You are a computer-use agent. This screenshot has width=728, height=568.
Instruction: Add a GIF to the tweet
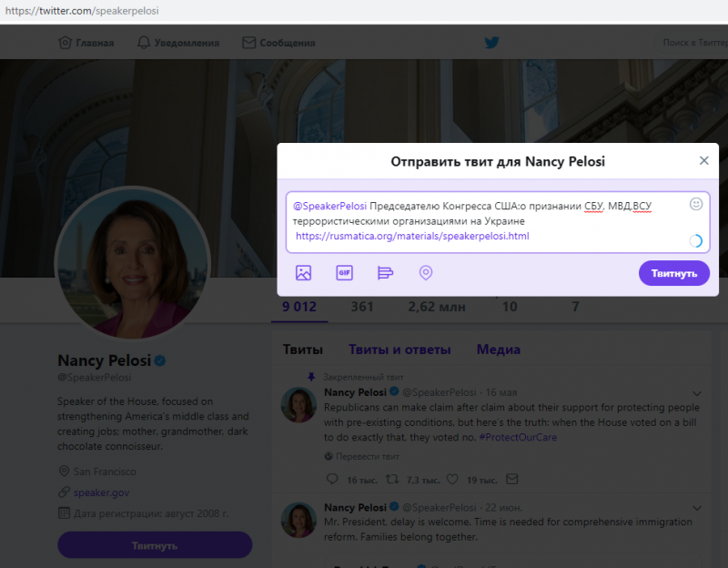click(x=344, y=272)
